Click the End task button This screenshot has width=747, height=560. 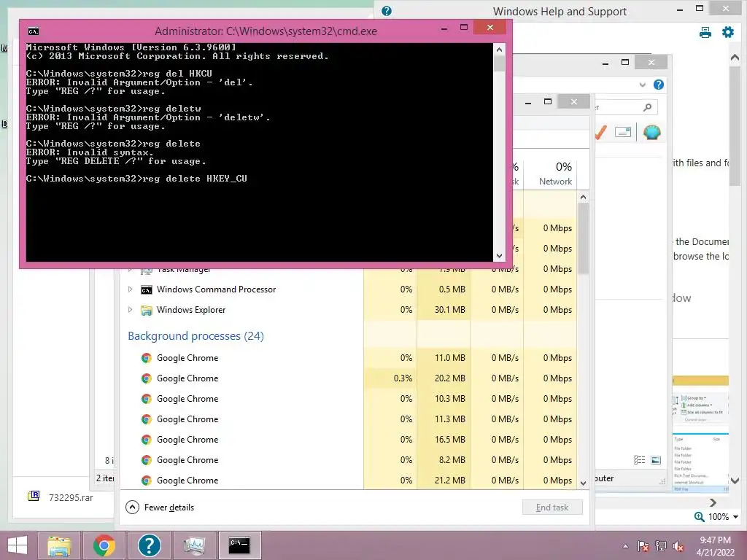(x=552, y=507)
